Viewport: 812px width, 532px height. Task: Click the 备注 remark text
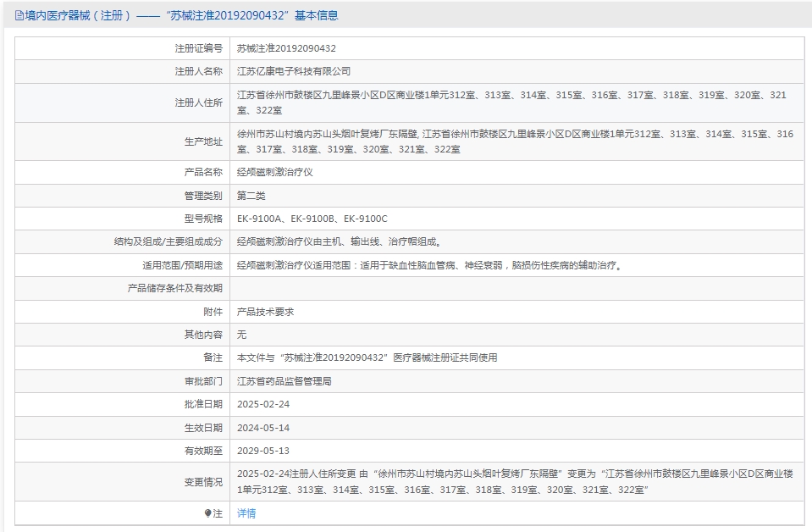[367, 357]
